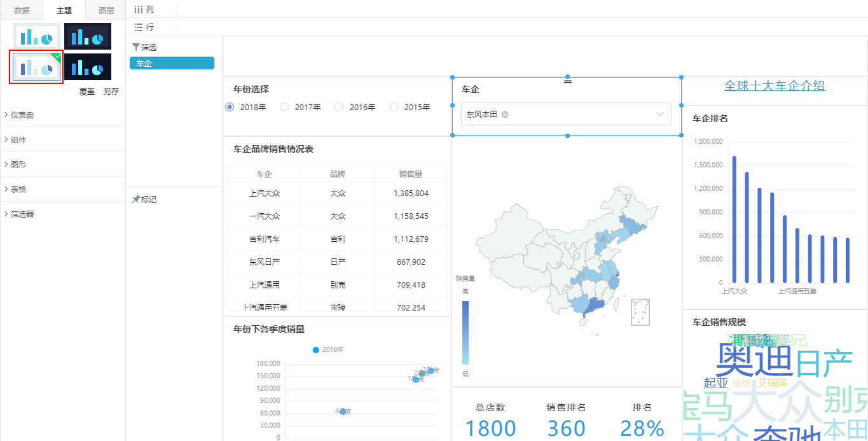The image size is (868, 441).
Task: Click the 行 rows icon
Action: (x=139, y=27)
